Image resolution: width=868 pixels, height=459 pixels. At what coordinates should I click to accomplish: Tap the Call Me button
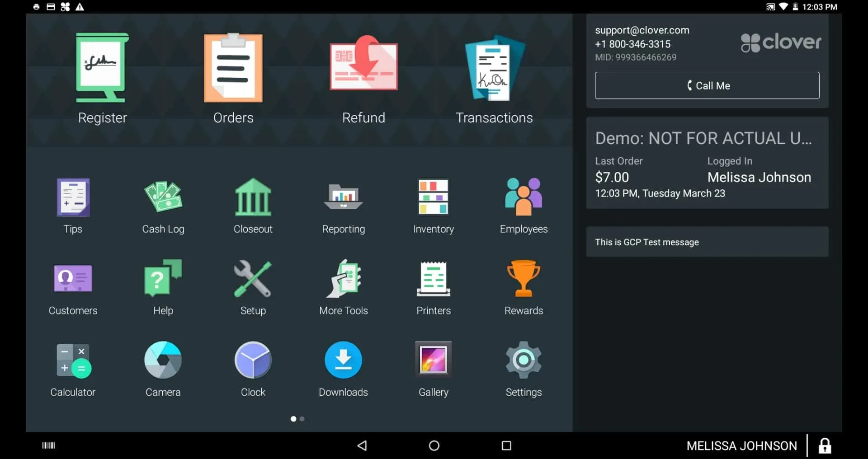[707, 85]
